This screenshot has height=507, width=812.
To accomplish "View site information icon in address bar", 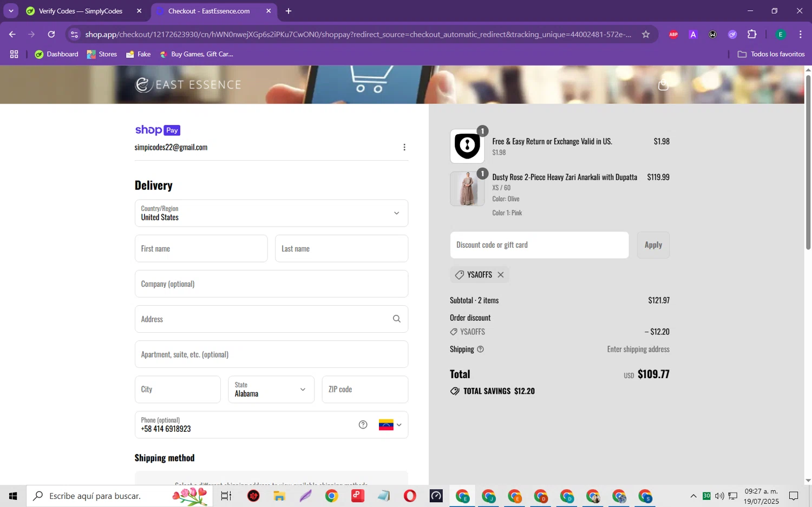I will click(75, 35).
